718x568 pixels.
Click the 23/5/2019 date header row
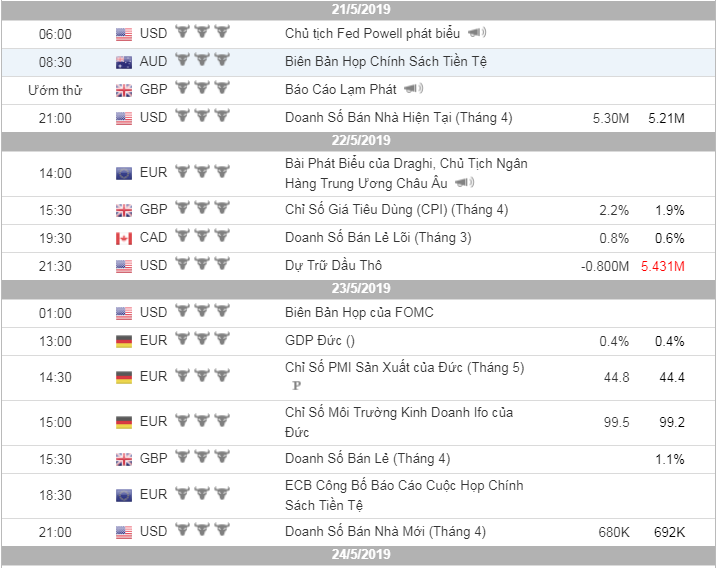click(x=359, y=289)
